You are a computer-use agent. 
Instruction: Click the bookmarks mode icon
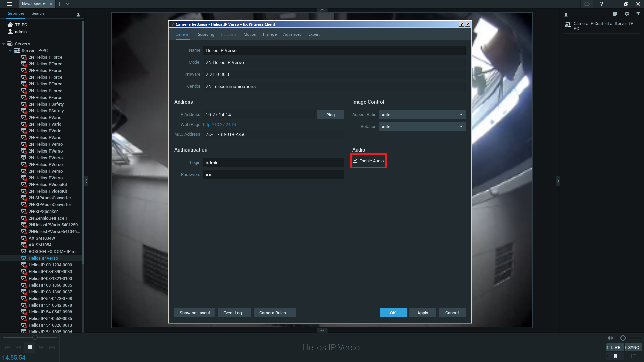[615, 356]
